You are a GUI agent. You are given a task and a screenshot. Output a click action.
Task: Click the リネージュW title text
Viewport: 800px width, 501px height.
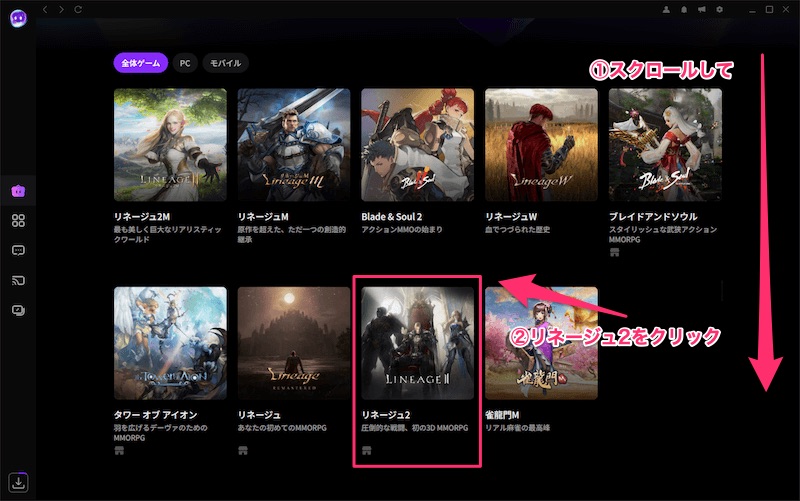tap(511, 216)
